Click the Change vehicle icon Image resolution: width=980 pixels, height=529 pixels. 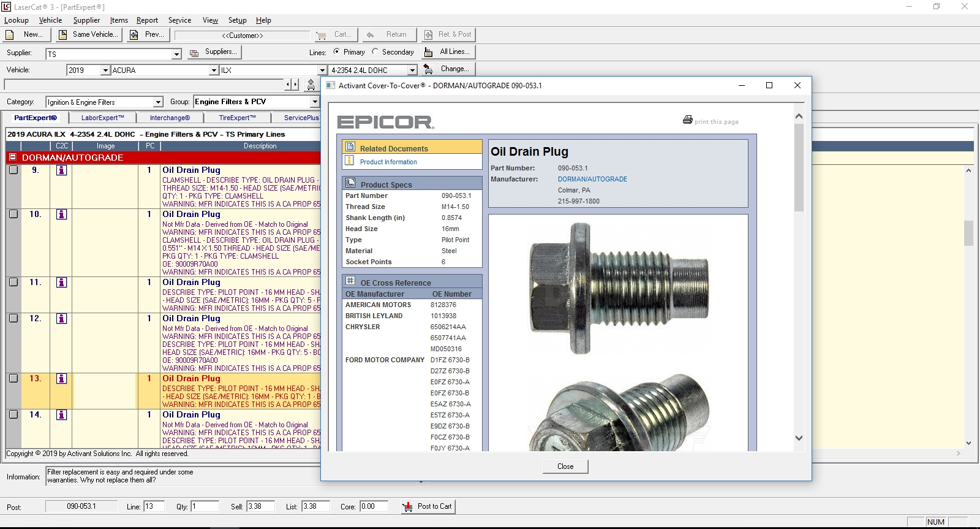[429, 69]
